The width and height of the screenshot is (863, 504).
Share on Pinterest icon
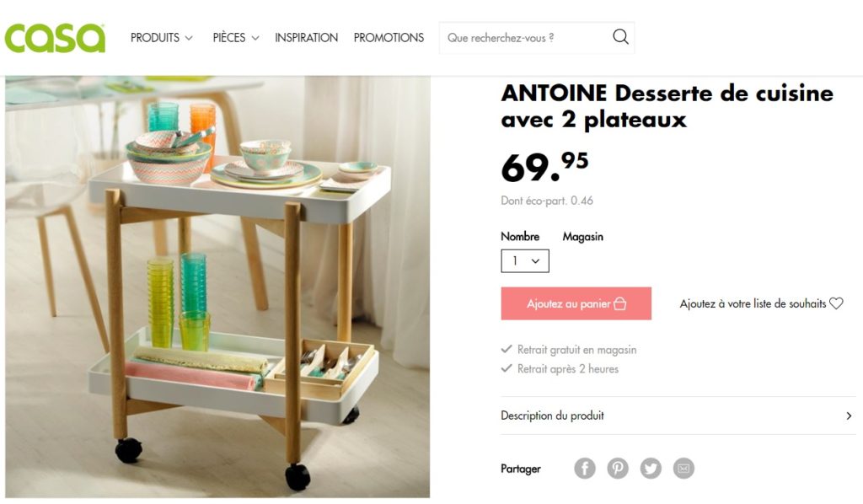618,469
